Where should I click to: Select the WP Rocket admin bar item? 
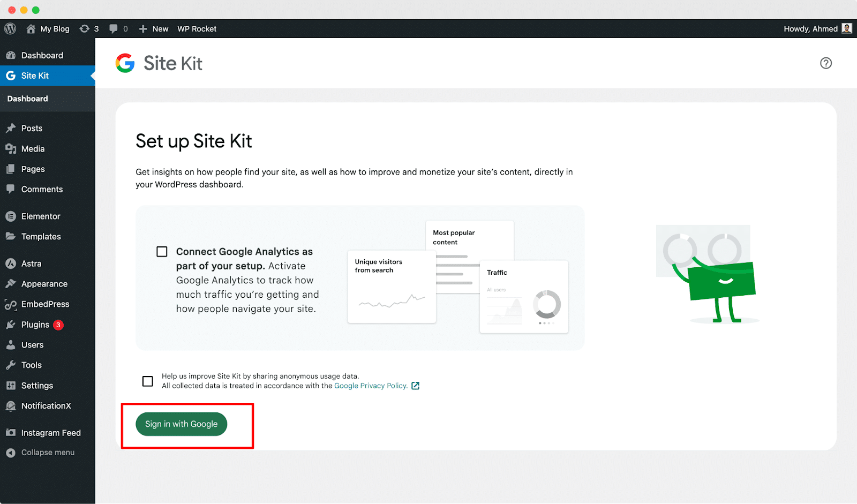pyautogui.click(x=197, y=28)
